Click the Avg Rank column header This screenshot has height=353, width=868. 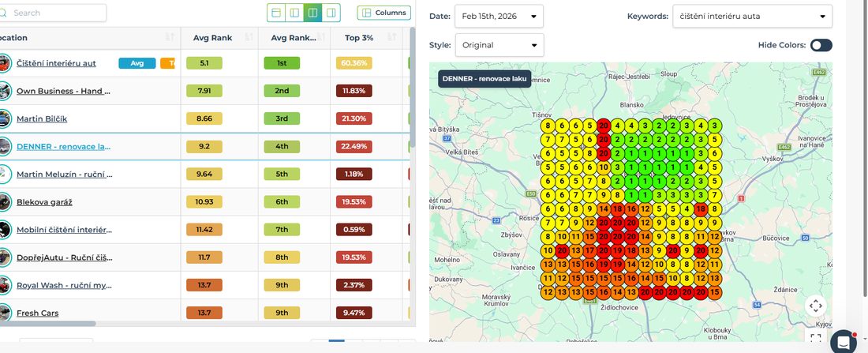click(212, 38)
